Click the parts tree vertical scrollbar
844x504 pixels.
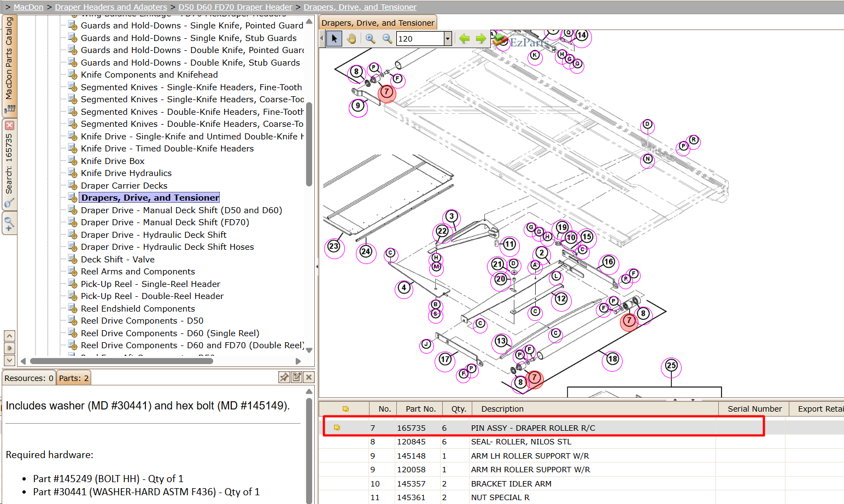309,145
